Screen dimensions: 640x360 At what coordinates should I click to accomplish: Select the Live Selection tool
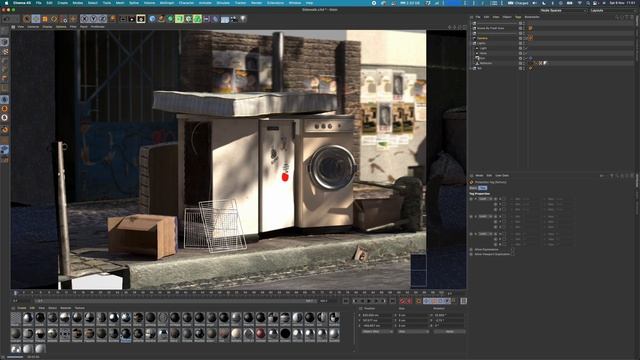click(x=27, y=19)
